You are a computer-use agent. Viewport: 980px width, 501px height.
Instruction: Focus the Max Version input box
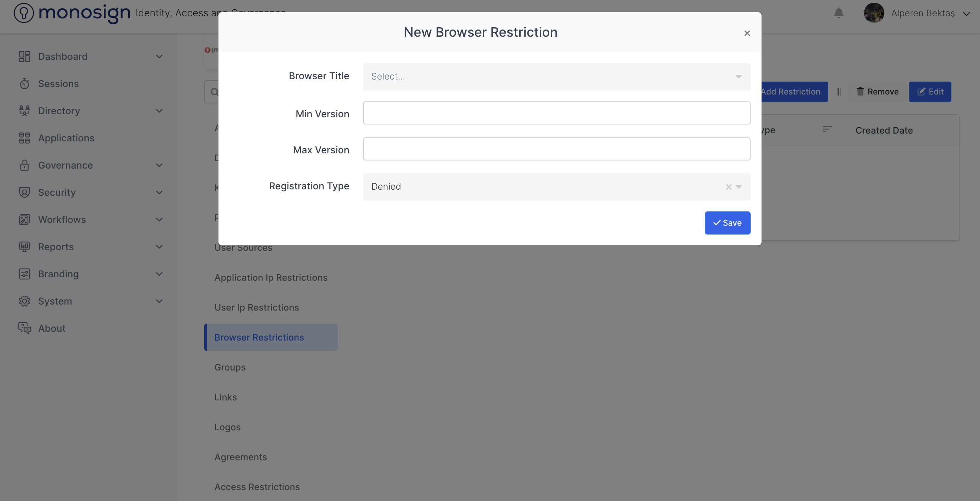(x=556, y=149)
